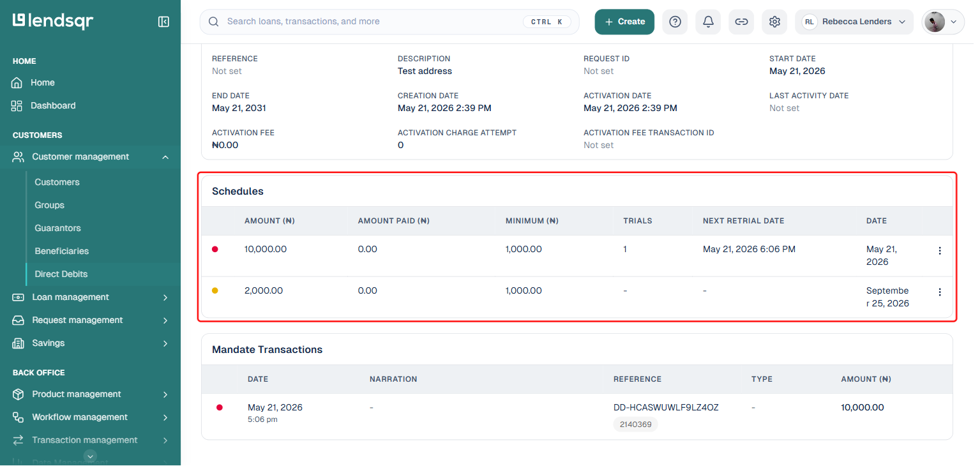
Task: Collapse the sidebar using the panel icon
Action: [163, 22]
